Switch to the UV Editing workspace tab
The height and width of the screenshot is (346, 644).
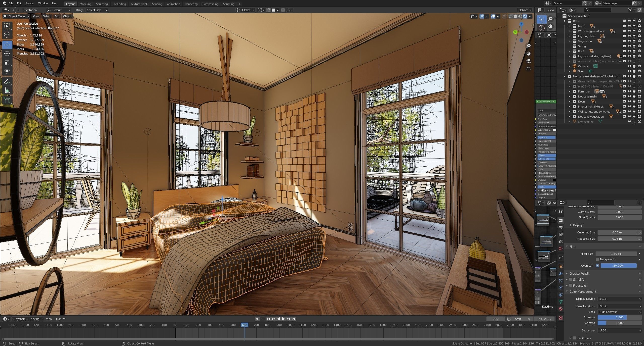[x=119, y=4]
